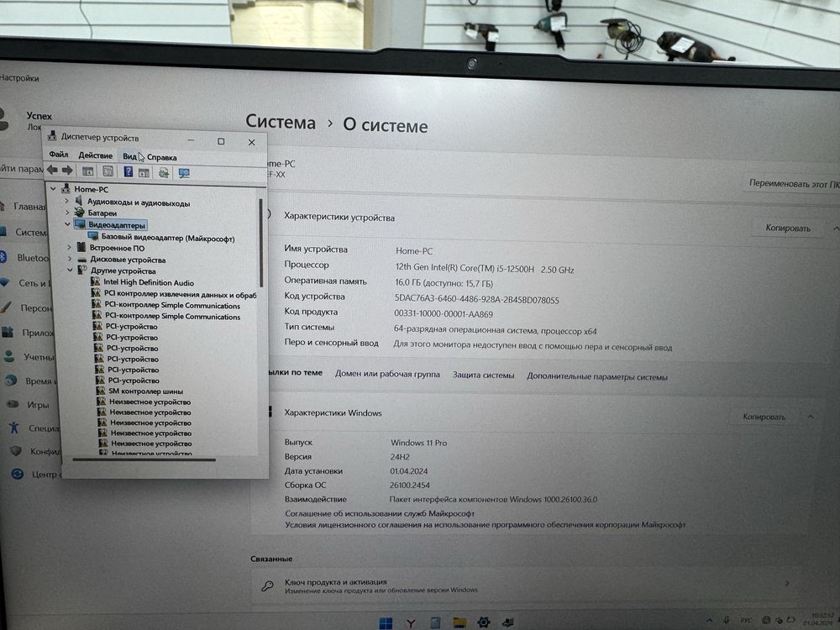Open Gaming via the controller sidebar icon

(x=13, y=404)
